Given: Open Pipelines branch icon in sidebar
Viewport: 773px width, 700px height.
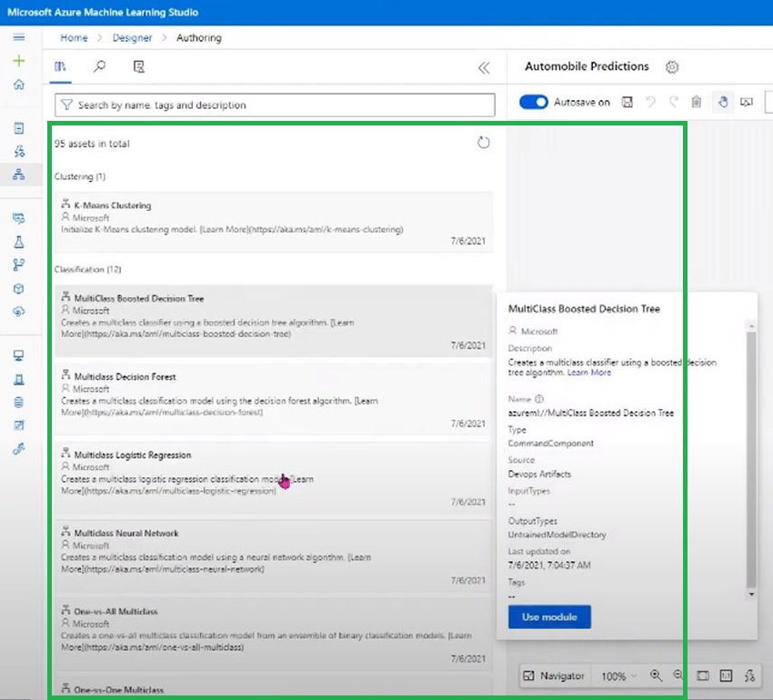Looking at the screenshot, I should coord(19,265).
